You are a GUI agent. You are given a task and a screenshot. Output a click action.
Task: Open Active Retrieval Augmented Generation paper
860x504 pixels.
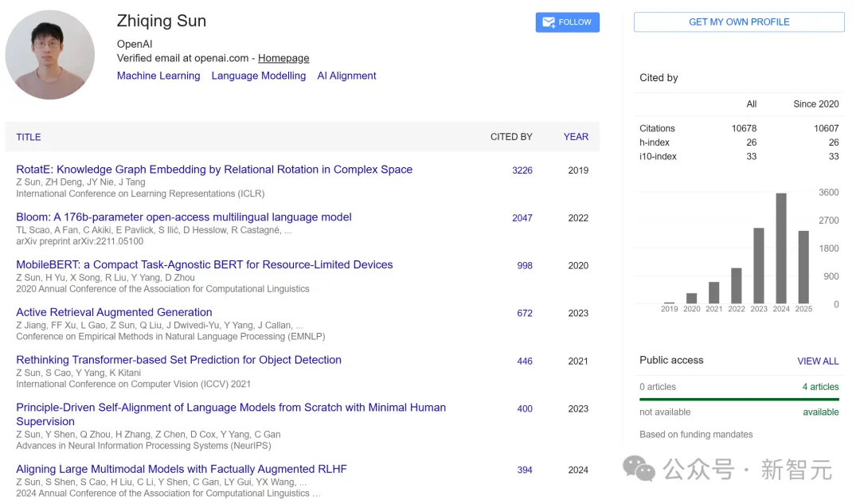click(x=114, y=313)
